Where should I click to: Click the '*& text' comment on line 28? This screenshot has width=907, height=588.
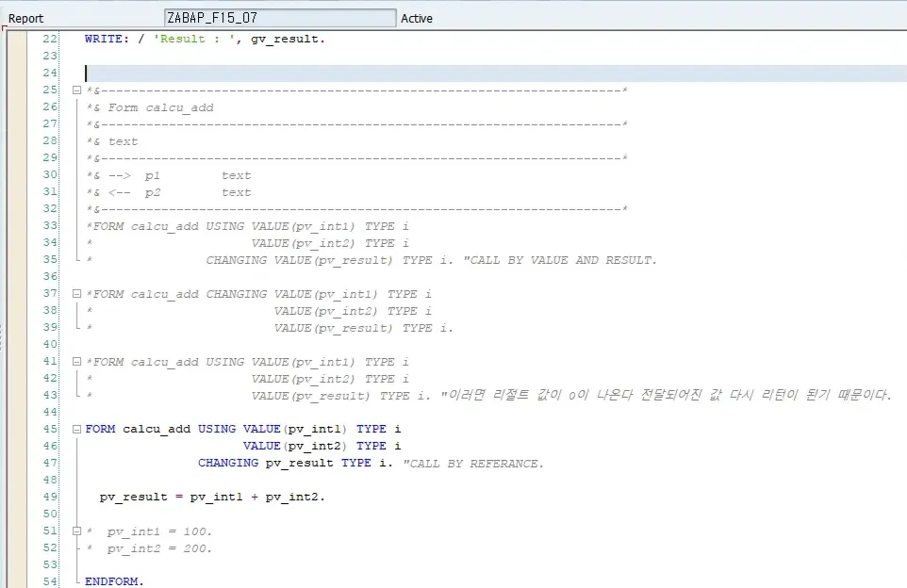click(112, 141)
